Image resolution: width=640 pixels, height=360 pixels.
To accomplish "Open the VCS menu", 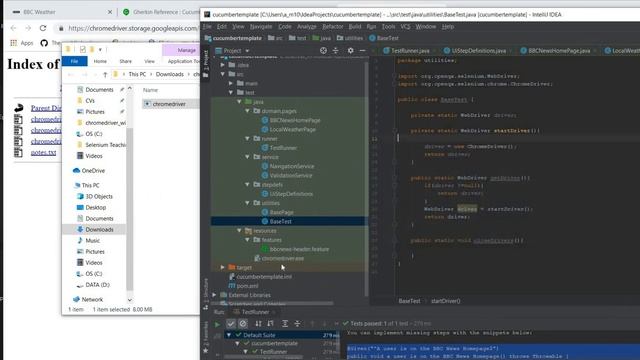I will click(x=405, y=27).
